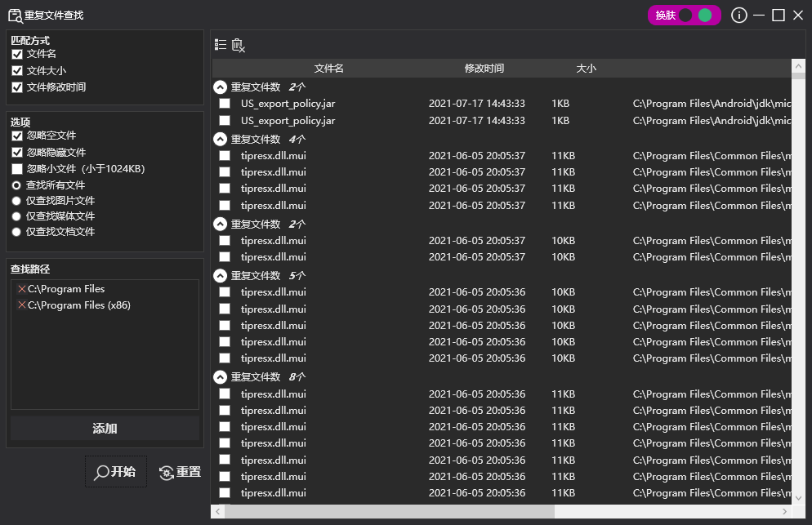Open the info icon in the title bar
The height and width of the screenshot is (525, 812).
coord(738,15)
